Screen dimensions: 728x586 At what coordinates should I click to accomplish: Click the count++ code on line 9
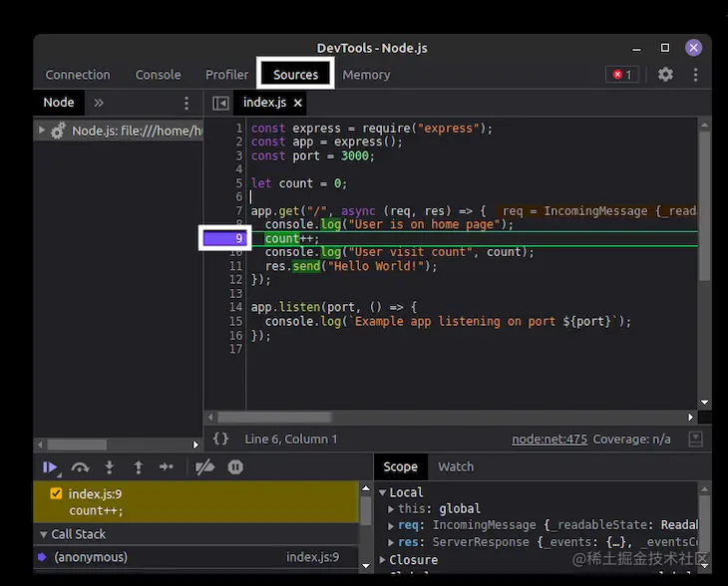coord(291,238)
